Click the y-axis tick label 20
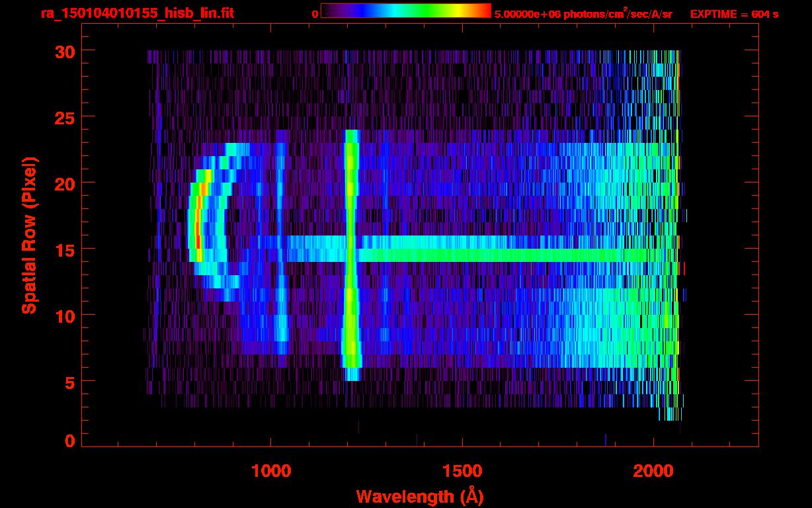812x508 pixels. click(64, 183)
